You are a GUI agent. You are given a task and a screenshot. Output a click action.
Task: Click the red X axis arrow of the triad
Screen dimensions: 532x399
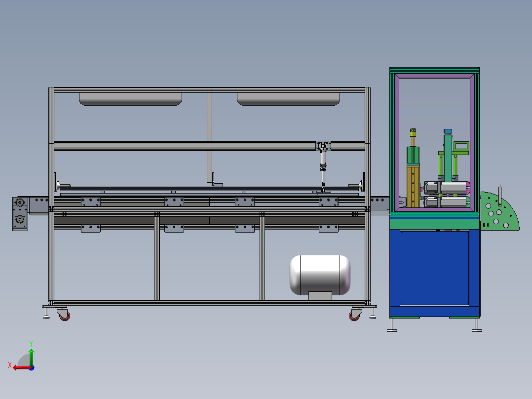[x=21, y=367]
